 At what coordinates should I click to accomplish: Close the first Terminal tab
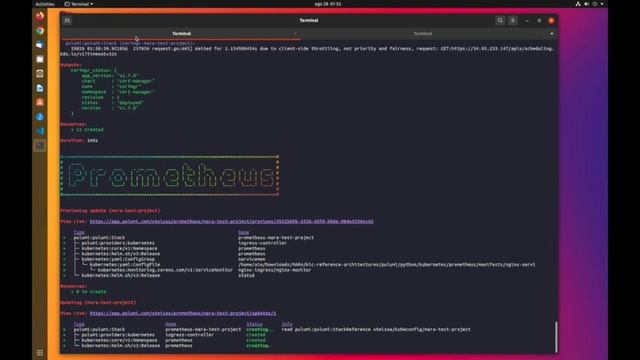point(295,34)
